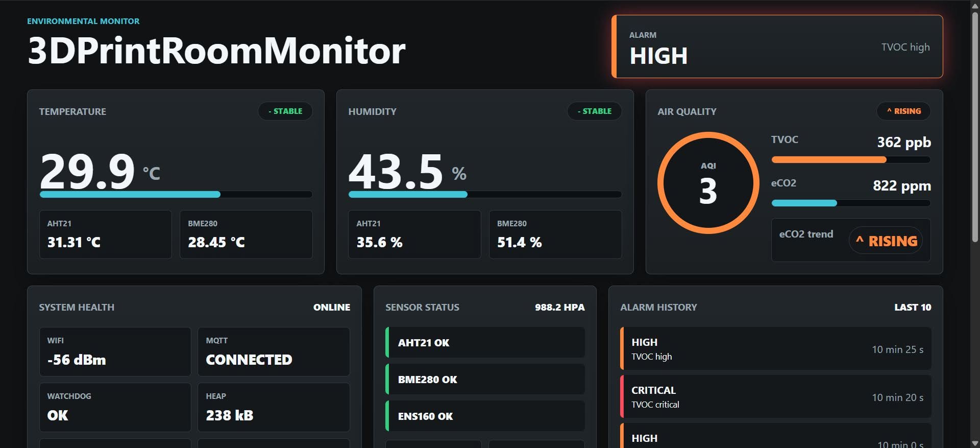The image size is (980, 448).
Task: Click the 822 ppm eCO2 value
Action: click(x=902, y=185)
